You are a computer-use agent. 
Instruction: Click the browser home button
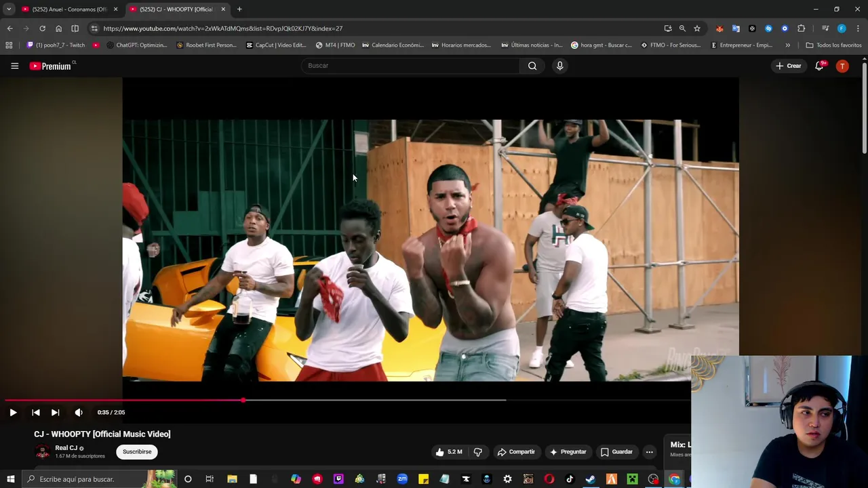point(58,28)
